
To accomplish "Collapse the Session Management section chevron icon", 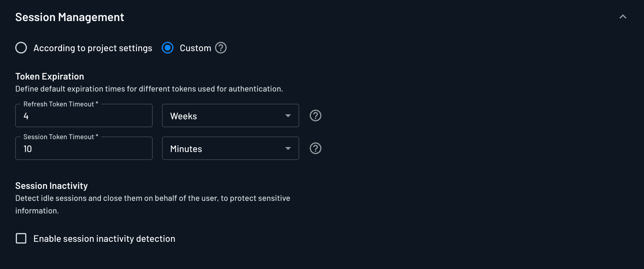I will (623, 17).
